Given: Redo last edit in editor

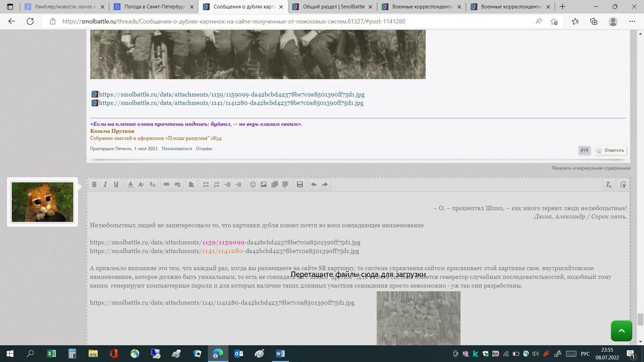Looking at the screenshot, I should click(325, 184).
